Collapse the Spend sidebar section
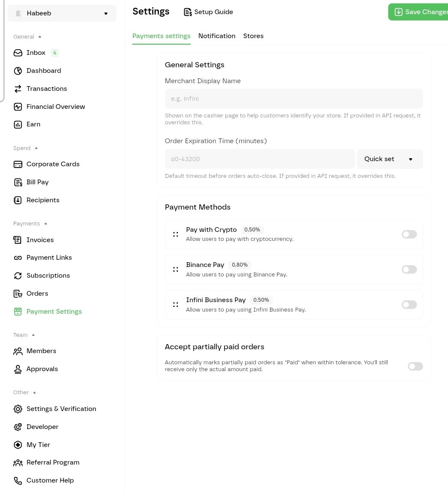Viewport: 448px width, 495px height. pyautogui.click(x=25, y=148)
